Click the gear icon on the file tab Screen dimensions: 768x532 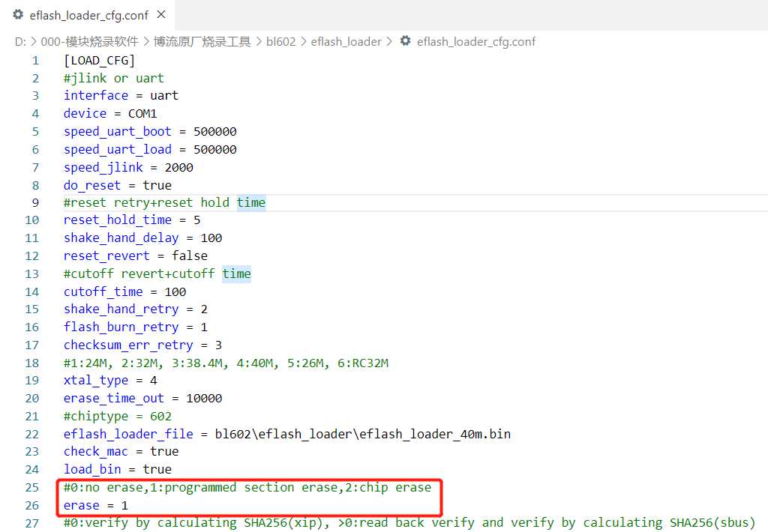tap(18, 15)
